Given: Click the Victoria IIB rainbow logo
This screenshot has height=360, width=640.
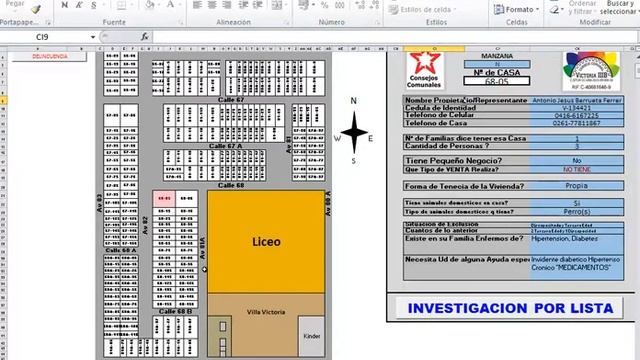Looking at the screenshot, I should coord(591,71).
